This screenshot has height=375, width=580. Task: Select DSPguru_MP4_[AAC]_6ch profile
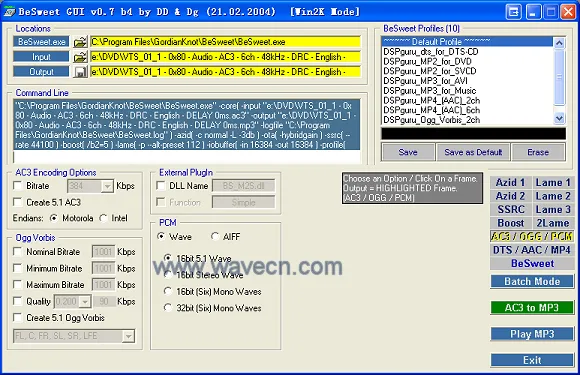tap(468, 110)
